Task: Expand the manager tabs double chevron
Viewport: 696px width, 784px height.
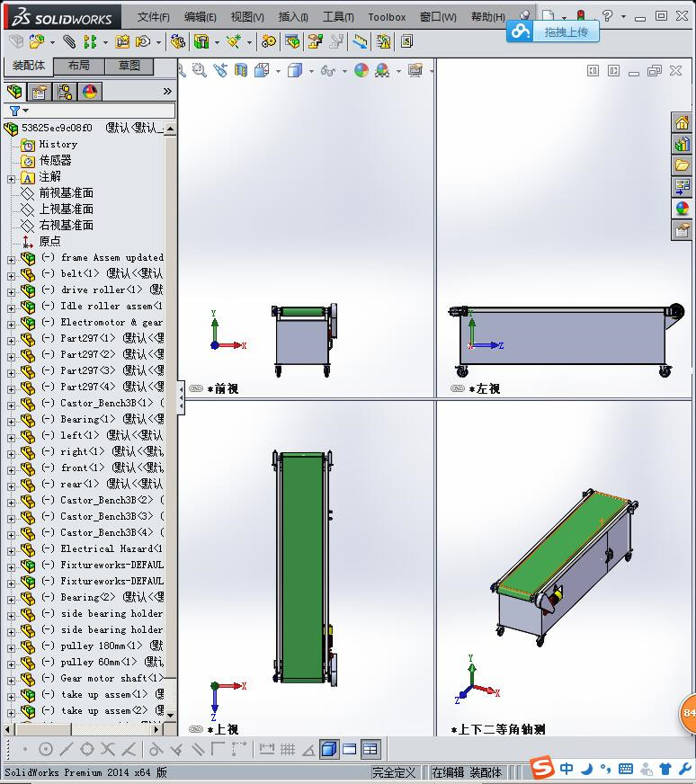Action: point(167,92)
